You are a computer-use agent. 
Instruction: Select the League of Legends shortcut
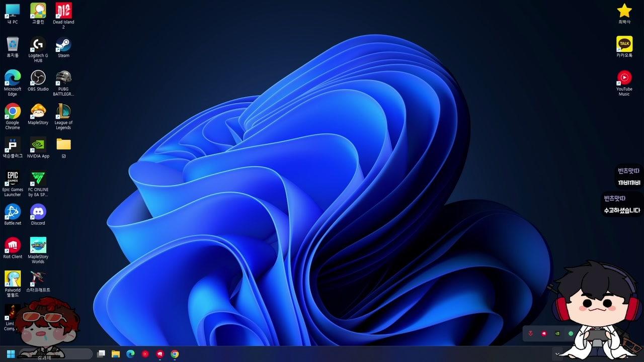63,117
